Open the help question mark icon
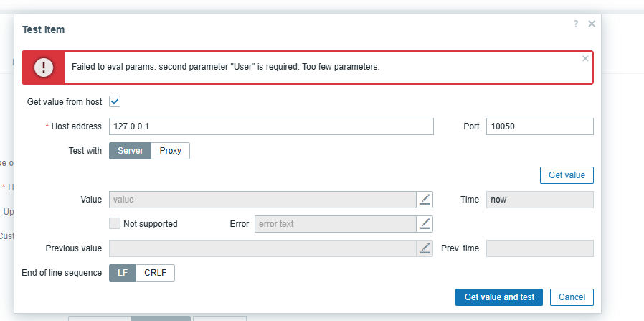The width and height of the screenshot is (644, 321). coord(576,24)
